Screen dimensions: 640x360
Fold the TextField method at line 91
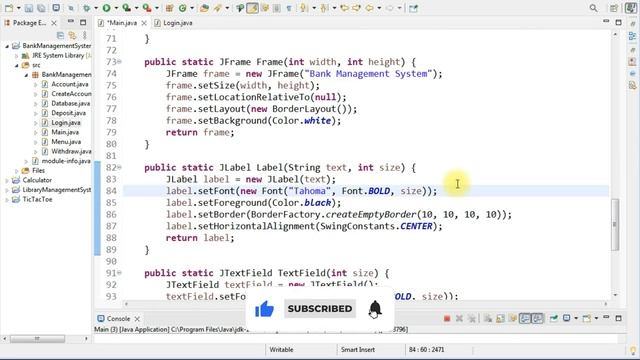120,273
